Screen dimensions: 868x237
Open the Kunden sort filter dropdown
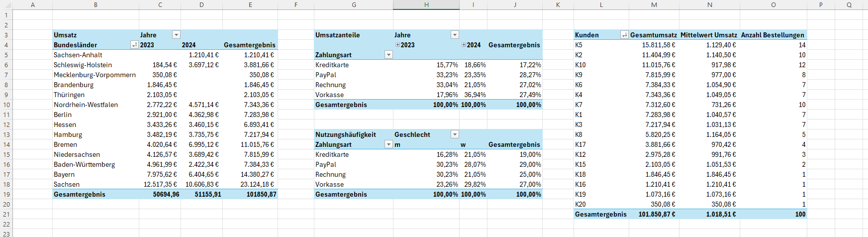[624, 35]
